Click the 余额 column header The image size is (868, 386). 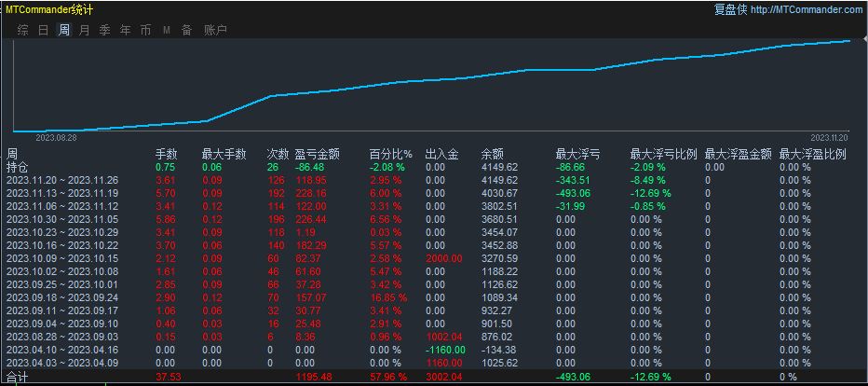pos(492,154)
